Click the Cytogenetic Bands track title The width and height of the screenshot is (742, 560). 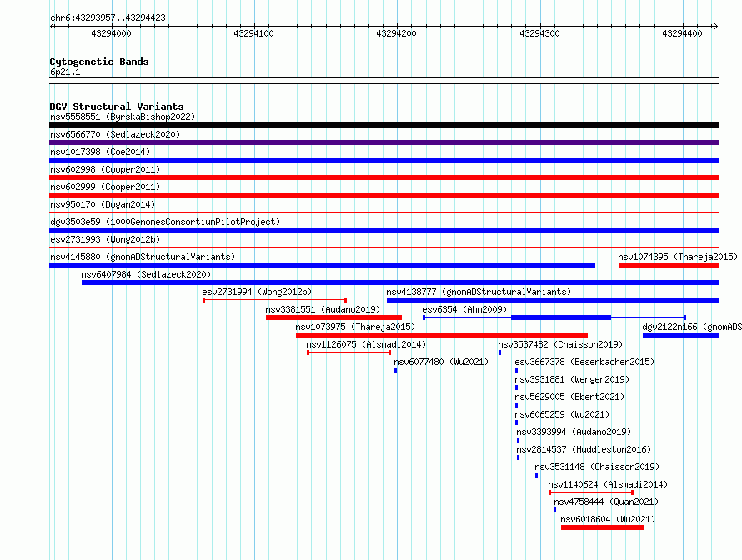99,62
